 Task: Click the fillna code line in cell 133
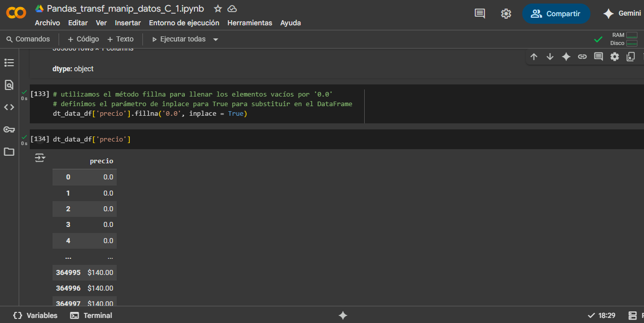coord(150,114)
